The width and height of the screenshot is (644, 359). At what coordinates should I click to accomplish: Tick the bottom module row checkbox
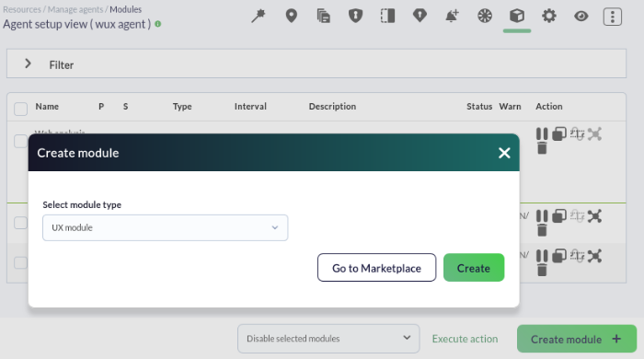(x=20, y=262)
